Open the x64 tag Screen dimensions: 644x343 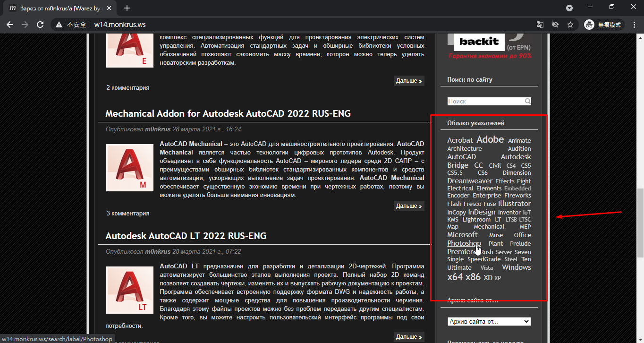coord(455,277)
